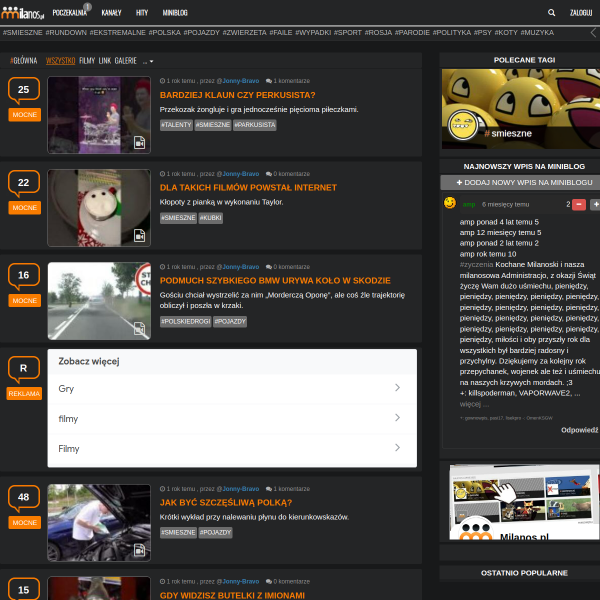The width and height of the screenshot is (600, 600).
Task: Select the Filmy filter tab
Action: (87, 61)
